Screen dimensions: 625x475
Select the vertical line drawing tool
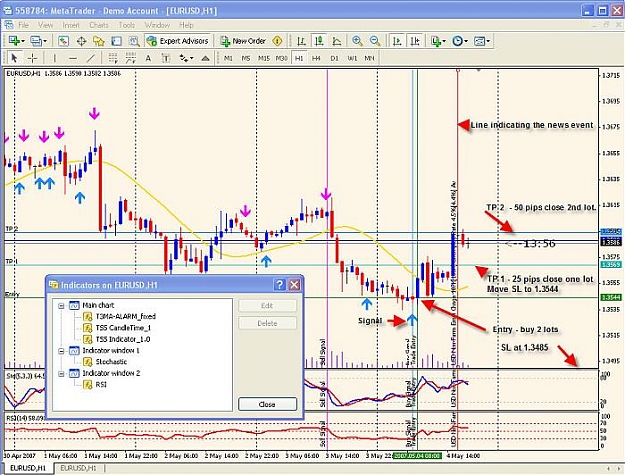(55, 59)
